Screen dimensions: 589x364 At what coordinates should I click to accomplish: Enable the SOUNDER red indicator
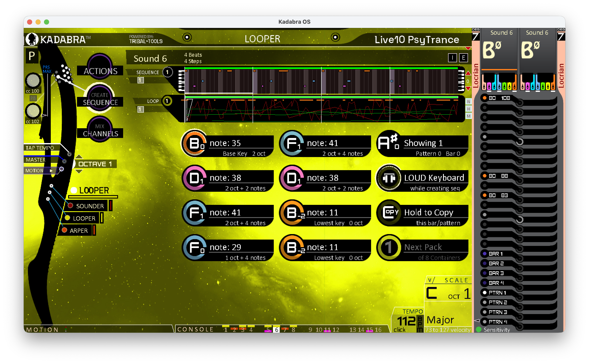70,205
